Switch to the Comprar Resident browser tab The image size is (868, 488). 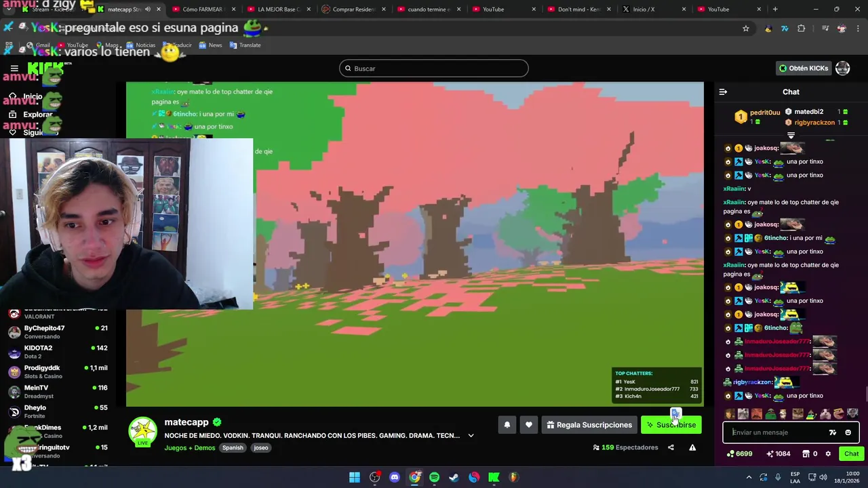click(353, 9)
